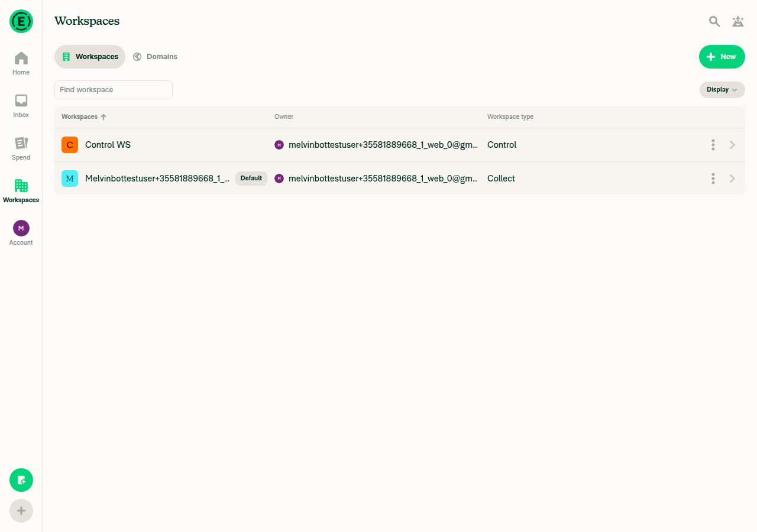Expand the Display dropdown

(x=722, y=90)
